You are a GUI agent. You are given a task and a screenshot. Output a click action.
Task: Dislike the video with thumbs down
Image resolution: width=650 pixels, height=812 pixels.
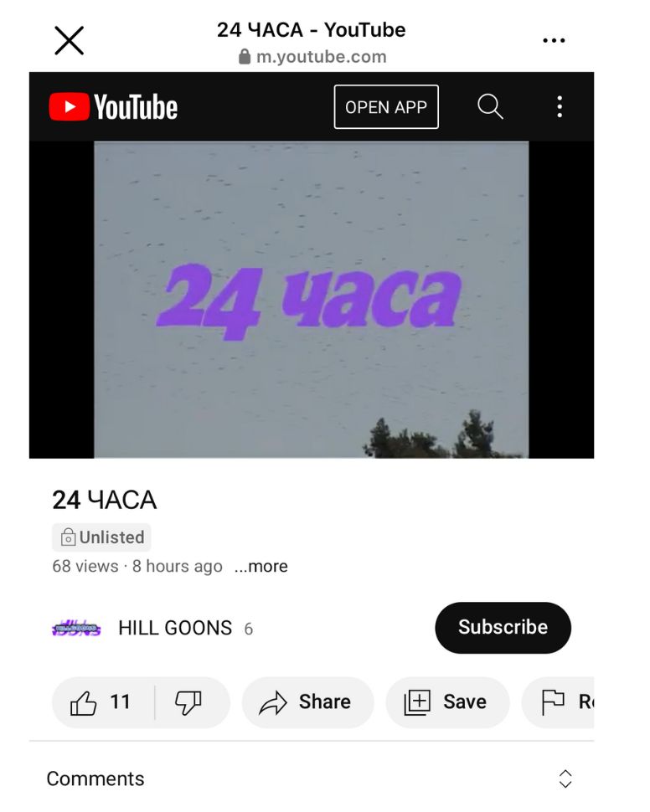(188, 702)
